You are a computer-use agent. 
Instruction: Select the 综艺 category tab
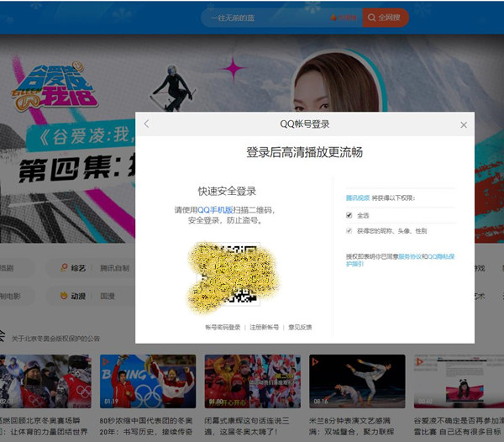pyautogui.click(x=77, y=268)
